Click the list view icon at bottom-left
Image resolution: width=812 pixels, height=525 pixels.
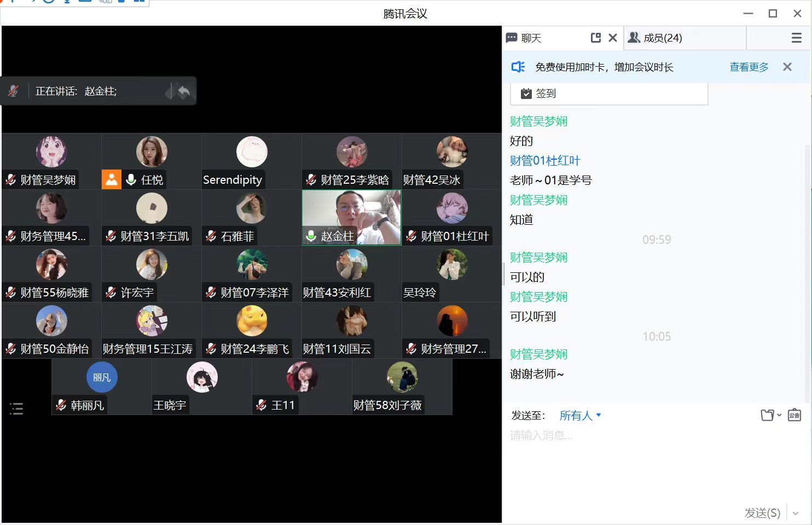pyautogui.click(x=16, y=409)
